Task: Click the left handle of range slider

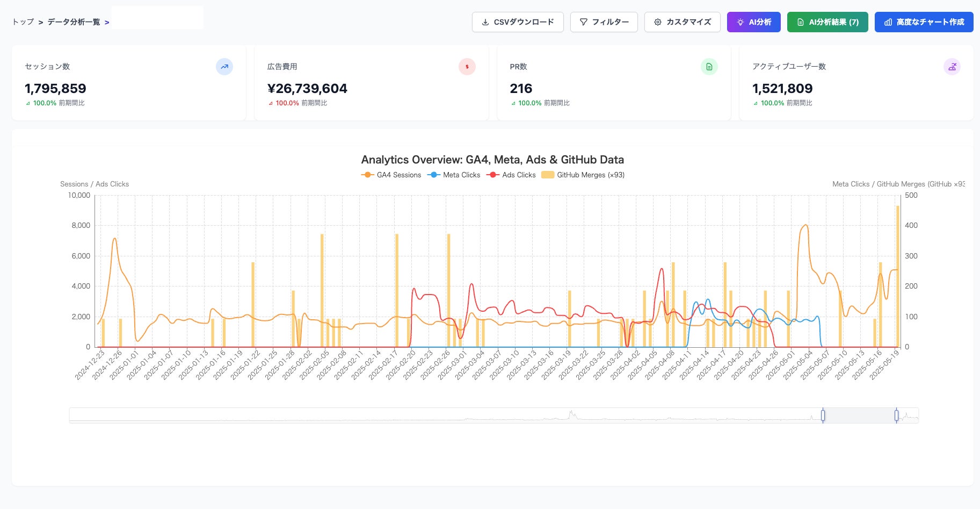Action: [x=823, y=415]
